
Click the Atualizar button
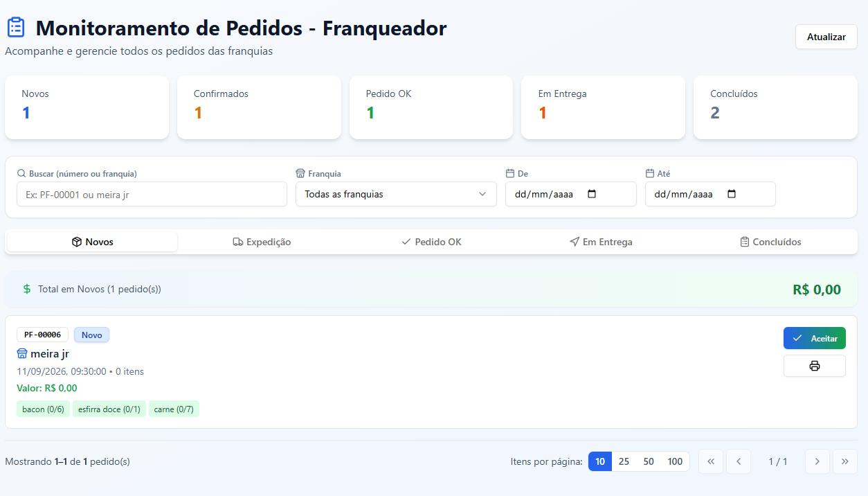coord(826,37)
